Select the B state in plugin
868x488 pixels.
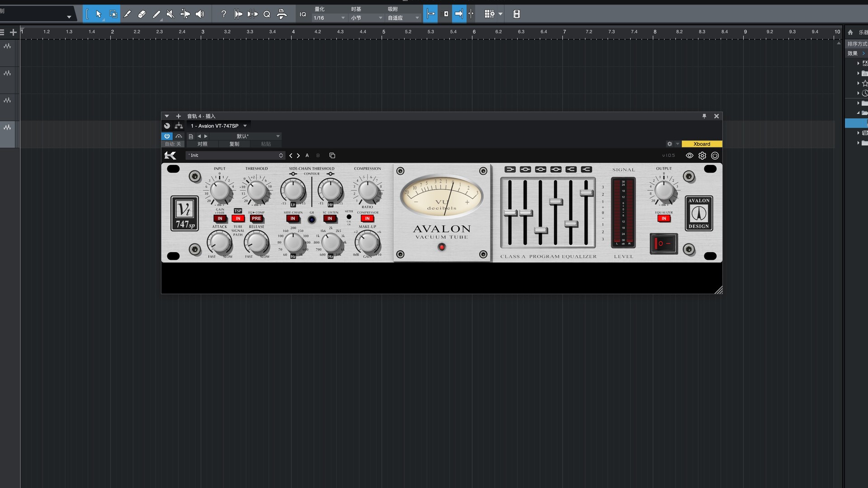318,155
